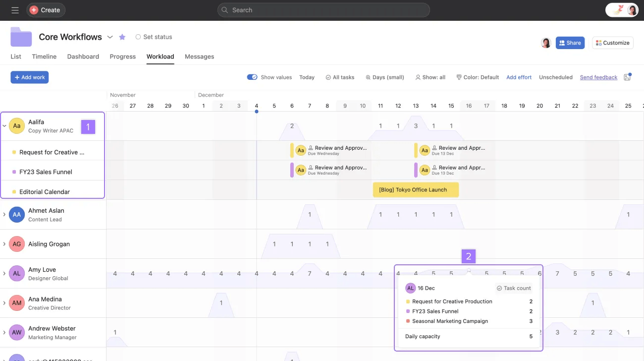Click Amy Love's AL avatar
This screenshot has height=361, width=644.
point(16,273)
